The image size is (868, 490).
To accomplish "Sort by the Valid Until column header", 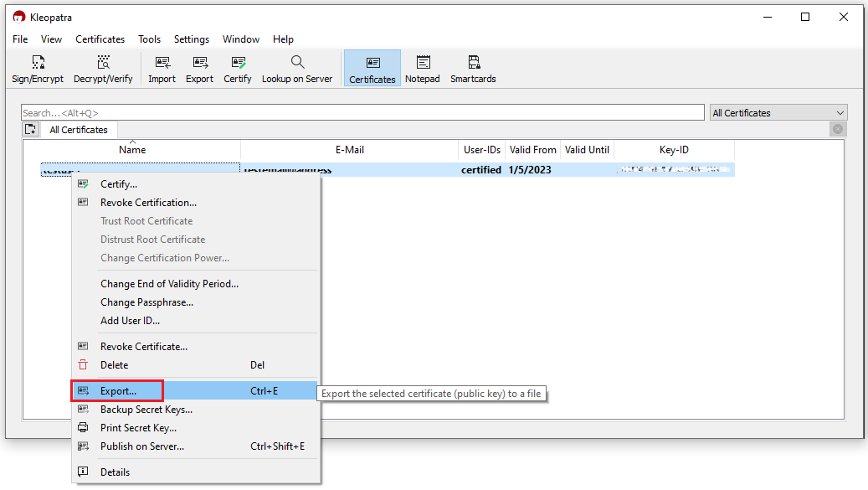I will coord(587,150).
